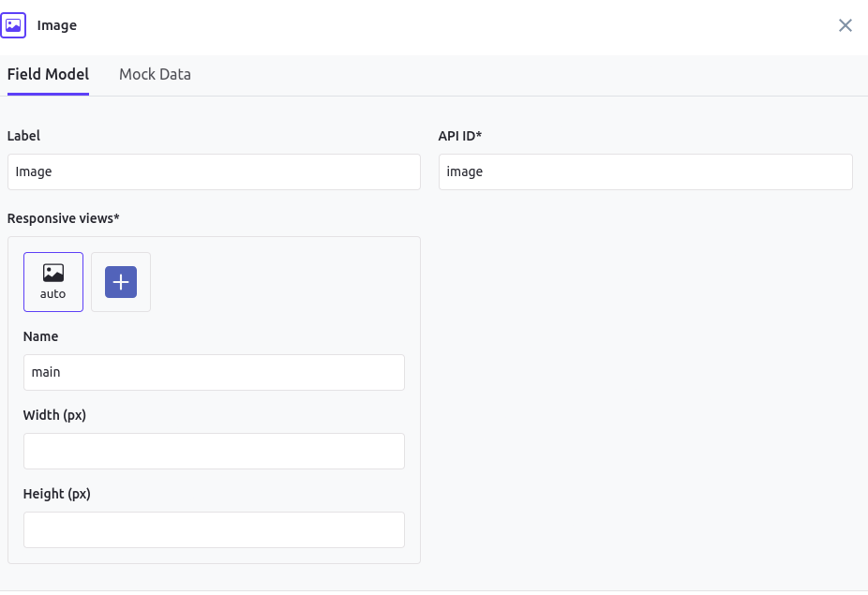
Task: Click the Height (px) caption
Action: click(x=56, y=494)
